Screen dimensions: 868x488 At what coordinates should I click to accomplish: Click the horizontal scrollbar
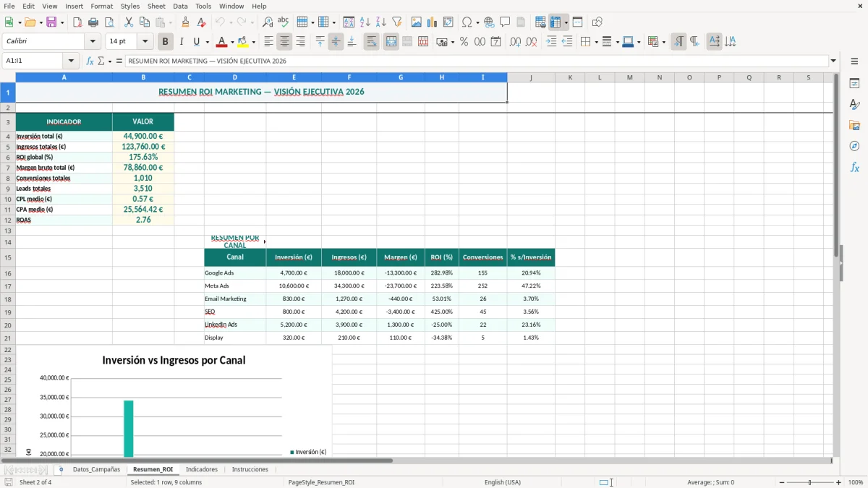197,461
